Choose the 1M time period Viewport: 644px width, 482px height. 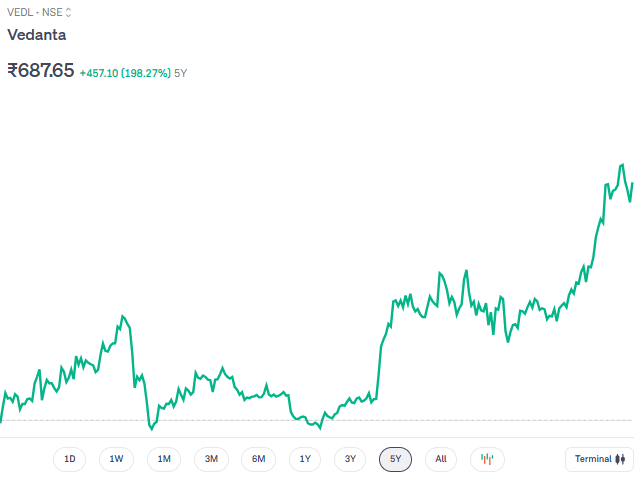[x=164, y=459]
